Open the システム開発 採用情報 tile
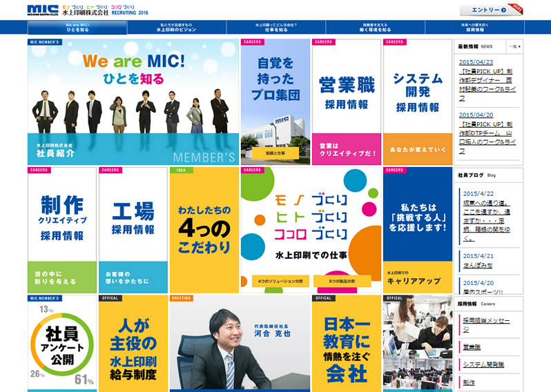The height and width of the screenshot is (392, 551). (418, 102)
